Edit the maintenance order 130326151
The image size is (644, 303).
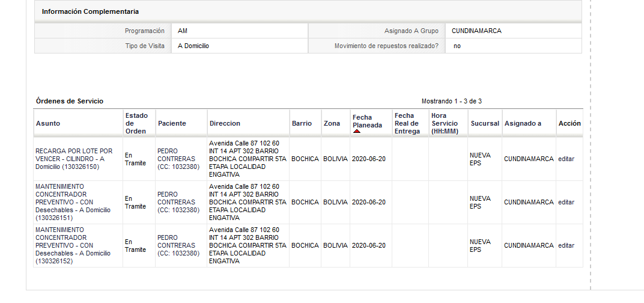tap(567, 202)
